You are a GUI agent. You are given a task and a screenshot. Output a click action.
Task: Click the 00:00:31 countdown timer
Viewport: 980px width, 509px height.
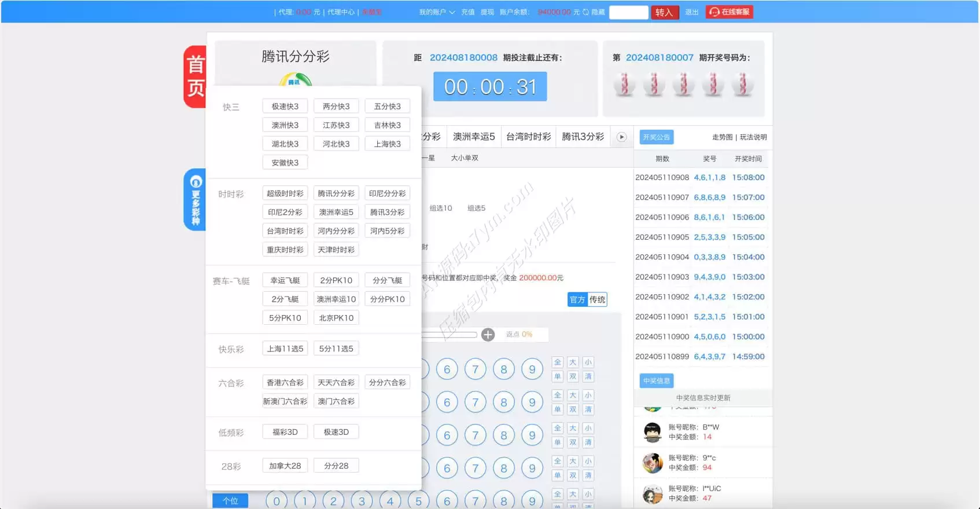pos(490,87)
